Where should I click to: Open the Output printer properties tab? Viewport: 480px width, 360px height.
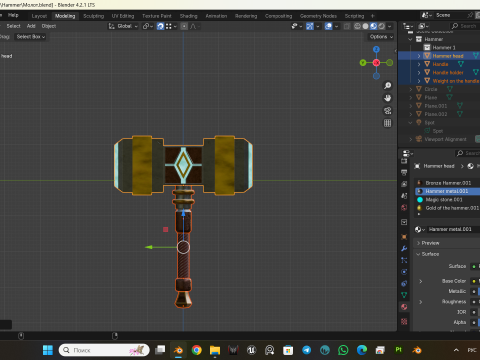pyautogui.click(x=404, y=172)
